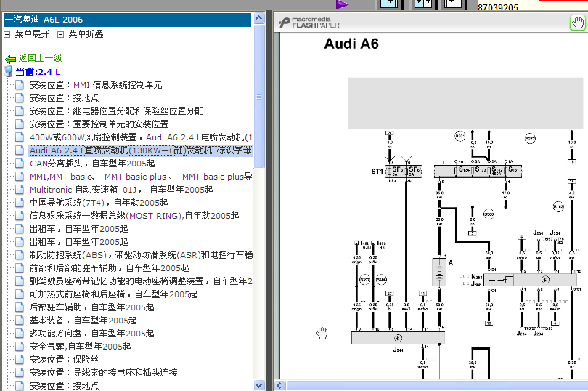The image size is (588, 391).
Task: Click the Audi A6 title in diagram
Action: 351,44
